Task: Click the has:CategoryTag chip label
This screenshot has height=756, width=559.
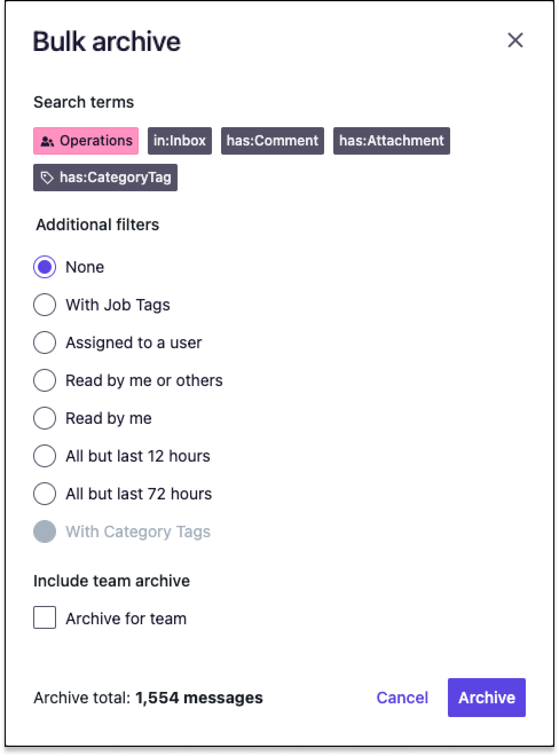Action: pyautogui.click(x=116, y=178)
